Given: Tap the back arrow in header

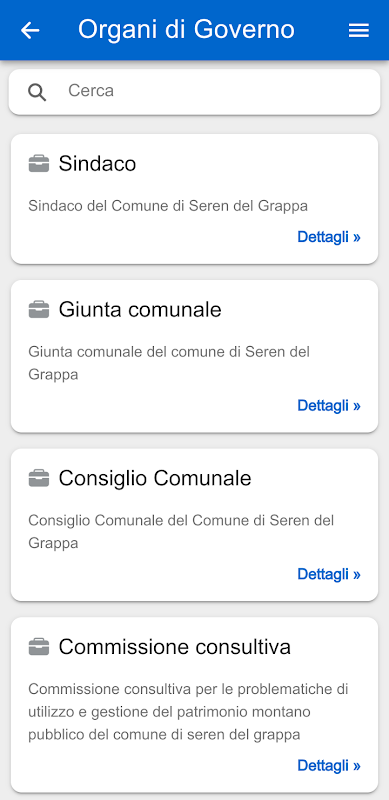Looking at the screenshot, I should 30,30.
